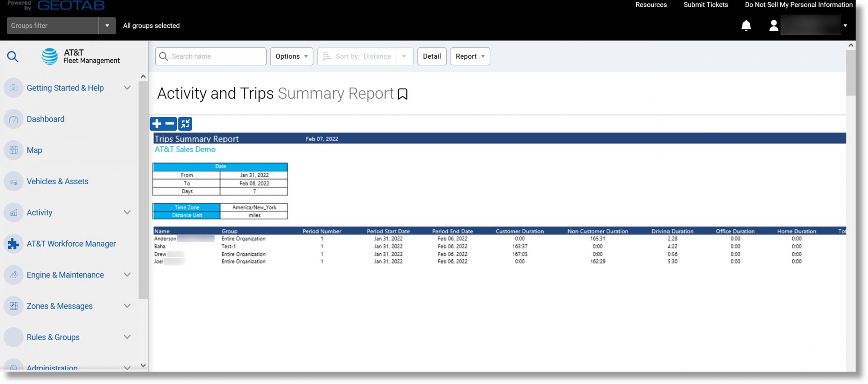Image resolution: width=868 pixels, height=384 pixels.
Task: Expand the Activity menu chevron
Action: (x=127, y=212)
